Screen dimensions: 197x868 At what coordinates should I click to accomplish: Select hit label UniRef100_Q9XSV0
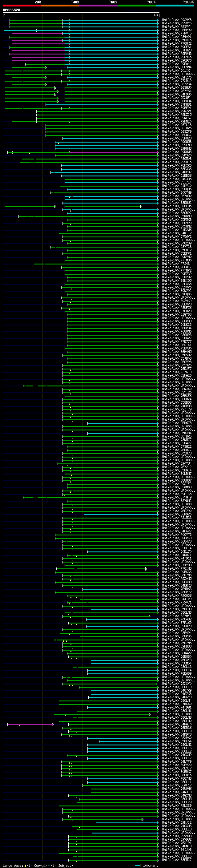pyautogui.click(x=177, y=684)
